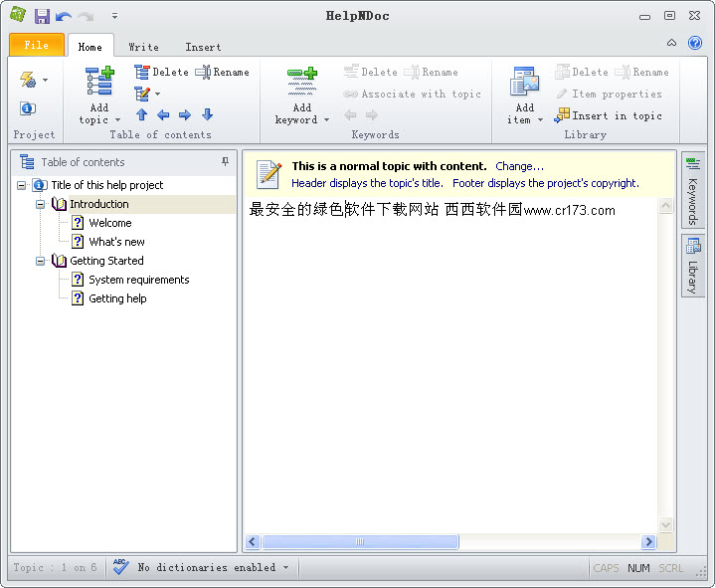Collapse the Title of this help project node
Image resolution: width=715 pixels, height=588 pixels.
coord(21,185)
